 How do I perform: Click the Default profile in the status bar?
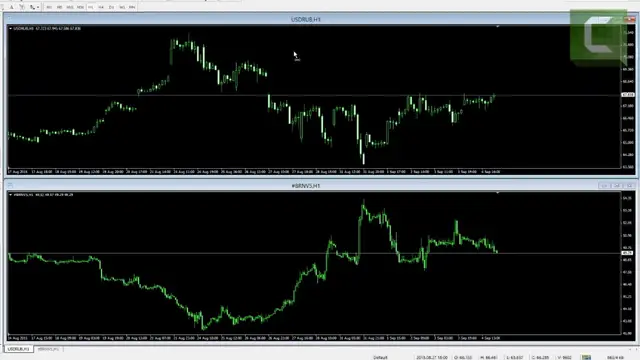pyautogui.click(x=380, y=358)
